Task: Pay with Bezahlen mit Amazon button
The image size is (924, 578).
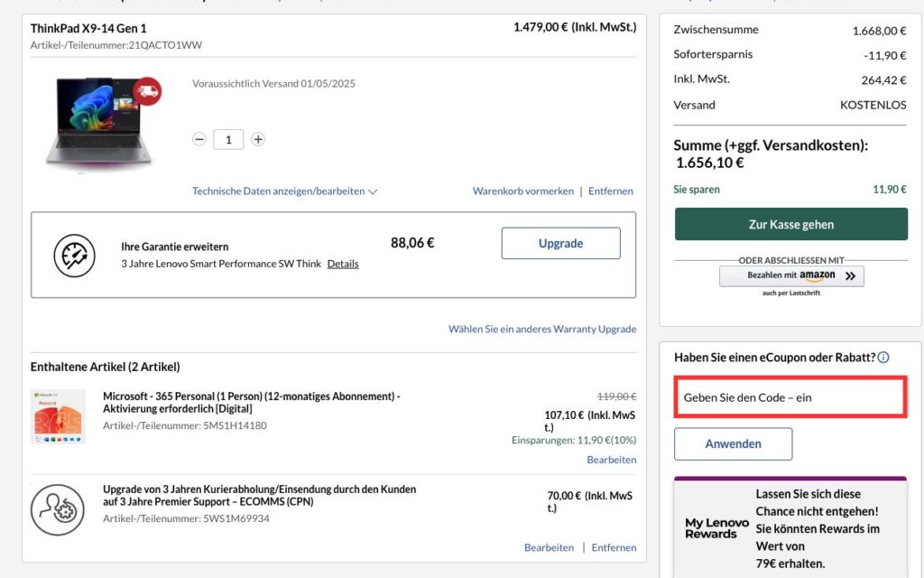Action: point(791,276)
